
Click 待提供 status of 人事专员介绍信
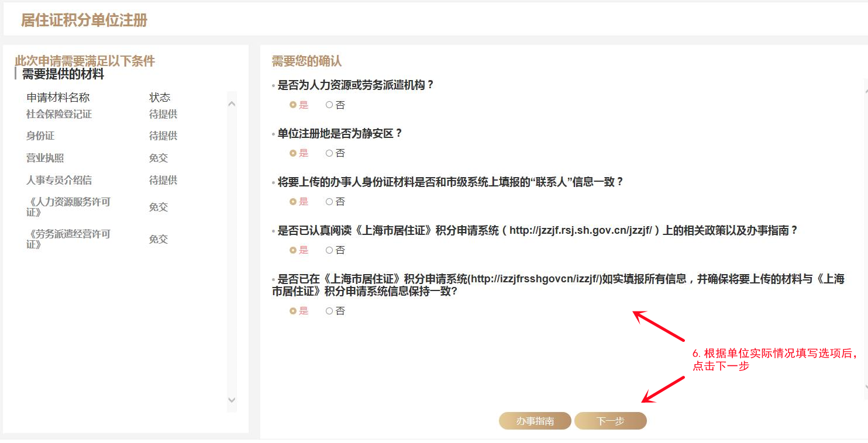click(163, 180)
